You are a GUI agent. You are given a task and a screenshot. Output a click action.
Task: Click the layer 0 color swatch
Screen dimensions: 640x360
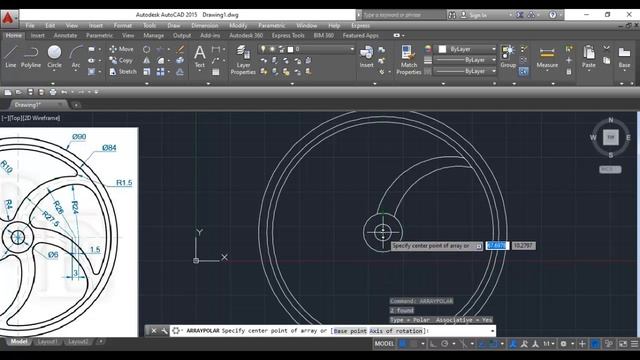point(290,49)
